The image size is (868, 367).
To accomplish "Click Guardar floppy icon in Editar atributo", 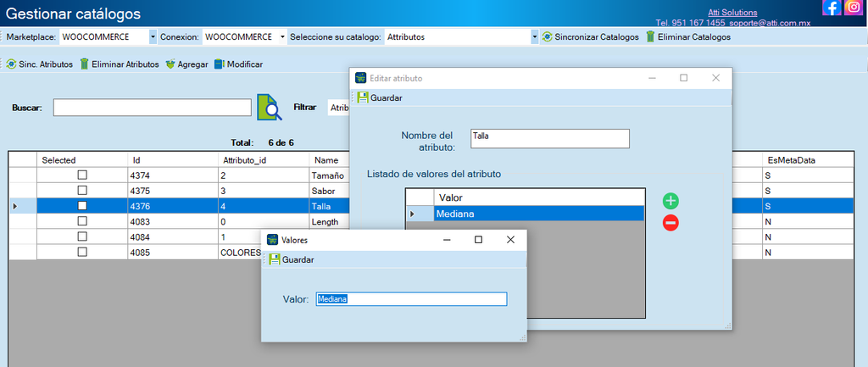I will click(x=363, y=98).
